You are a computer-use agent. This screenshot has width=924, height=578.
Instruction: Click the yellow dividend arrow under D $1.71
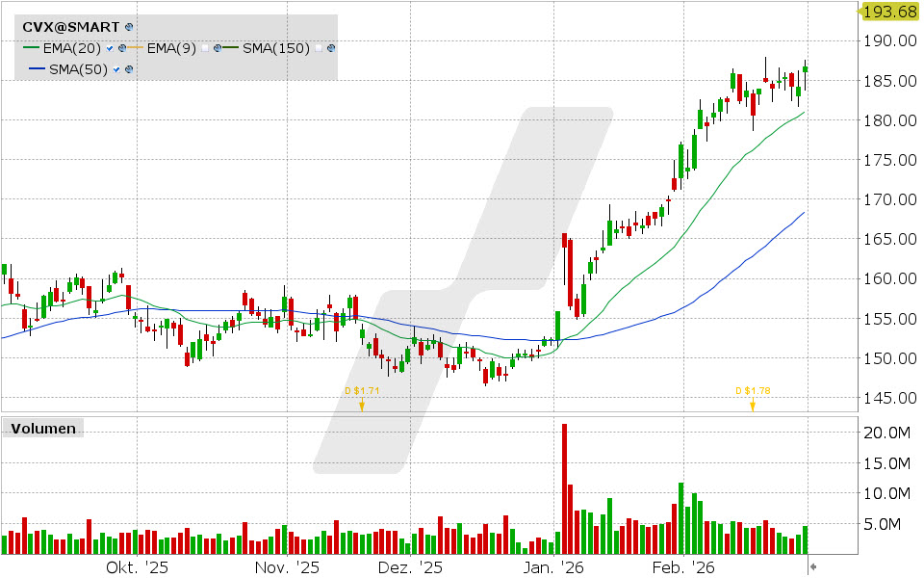361,406
